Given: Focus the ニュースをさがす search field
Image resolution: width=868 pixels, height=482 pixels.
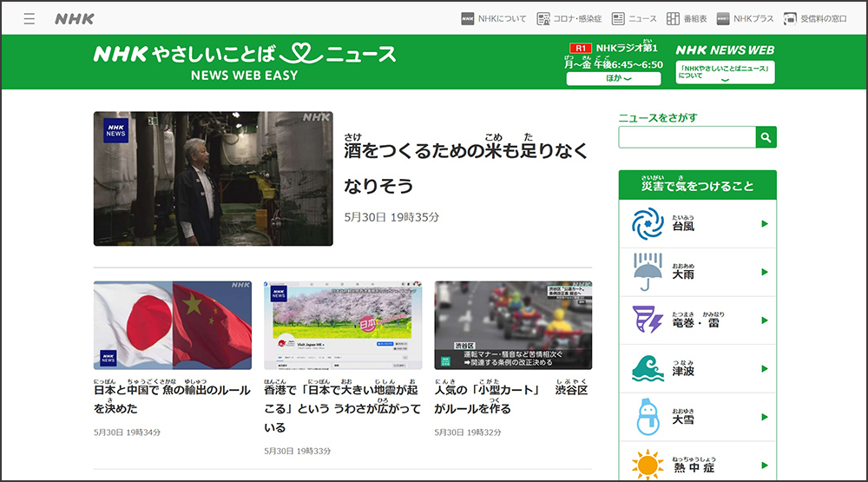Looking at the screenshot, I should pyautogui.click(x=687, y=137).
